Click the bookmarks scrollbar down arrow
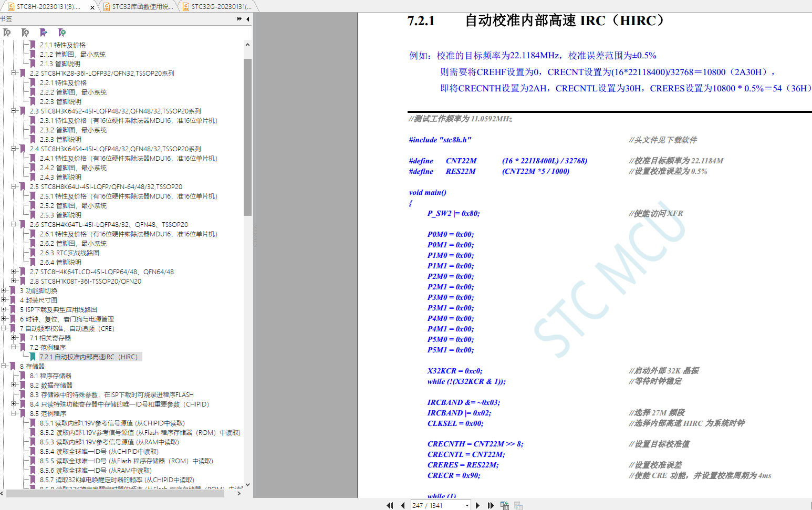The height and width of the screenshot is (510, 812). click(x=247, y=485)
